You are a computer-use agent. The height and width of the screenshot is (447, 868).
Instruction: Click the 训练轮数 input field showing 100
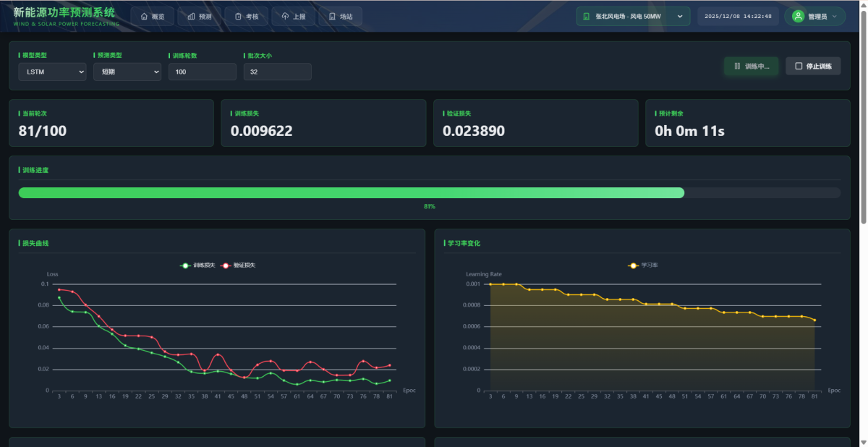[x=202, y=72]
